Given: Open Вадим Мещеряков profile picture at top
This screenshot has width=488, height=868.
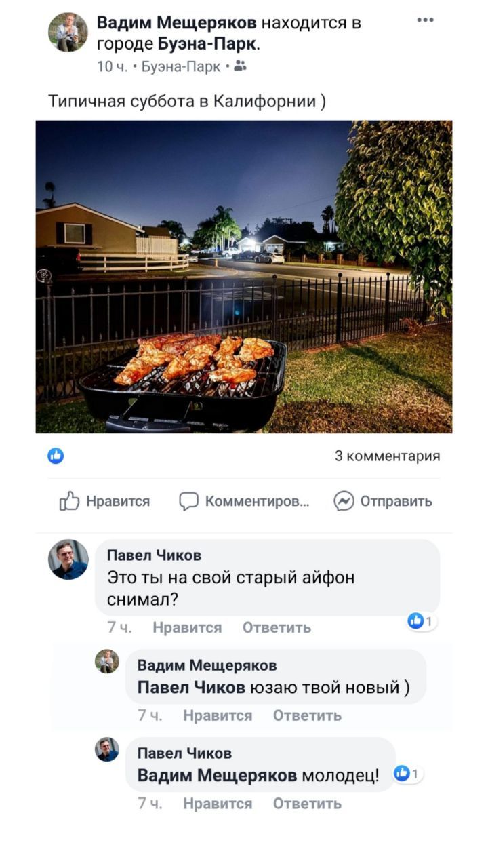Looking at the screenshot, I should (68, 32).
